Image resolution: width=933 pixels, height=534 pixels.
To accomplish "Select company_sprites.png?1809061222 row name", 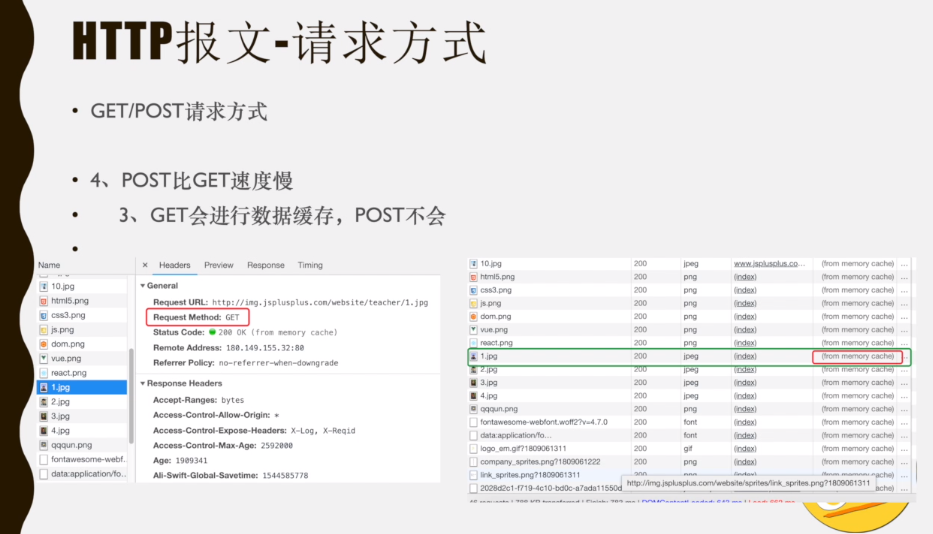I will pyautogui.click(x=540, y=461).
